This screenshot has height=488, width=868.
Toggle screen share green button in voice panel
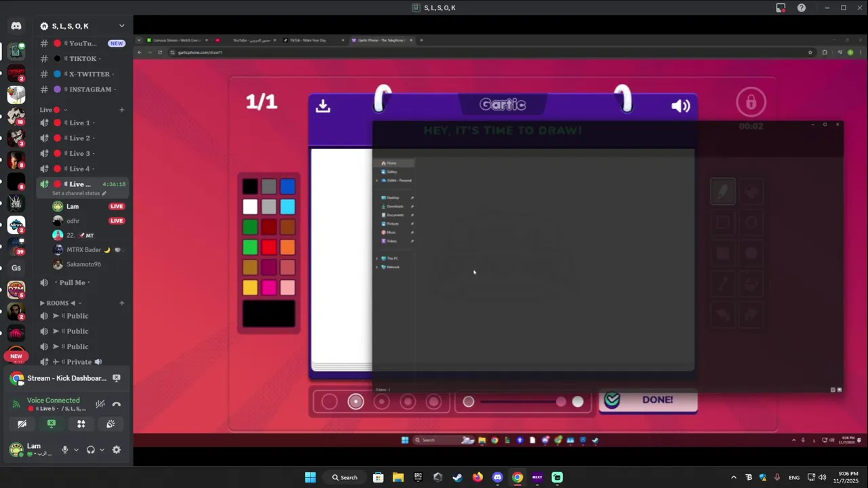point(52,424)
